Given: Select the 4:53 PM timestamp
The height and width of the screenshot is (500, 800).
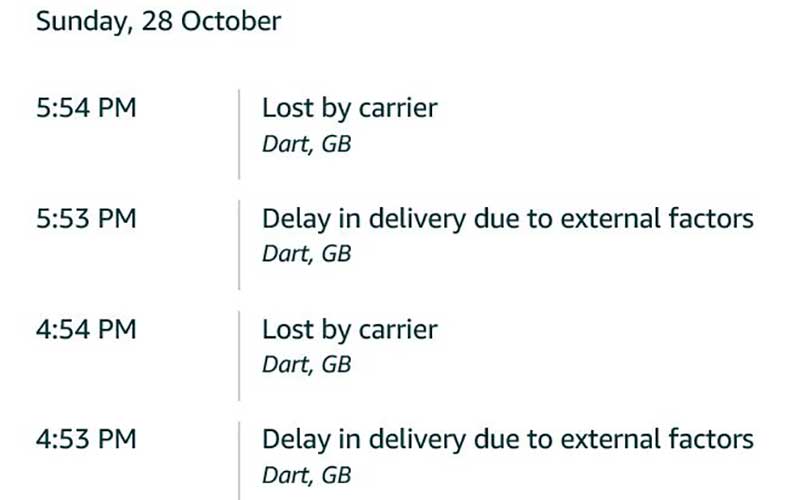Looking at the screenshot, I should coord(86,439).
